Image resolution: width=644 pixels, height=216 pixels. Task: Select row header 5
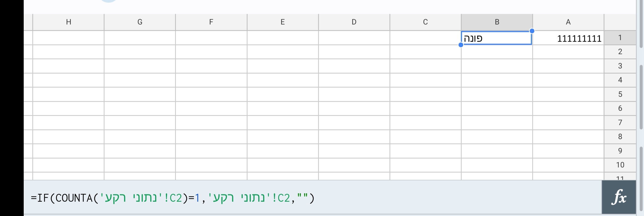click(x=620, y=94)
